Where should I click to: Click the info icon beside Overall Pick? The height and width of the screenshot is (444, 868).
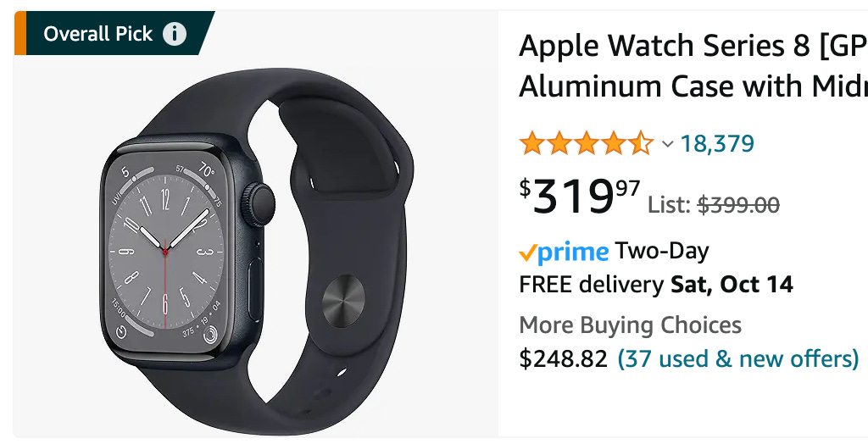175,34
